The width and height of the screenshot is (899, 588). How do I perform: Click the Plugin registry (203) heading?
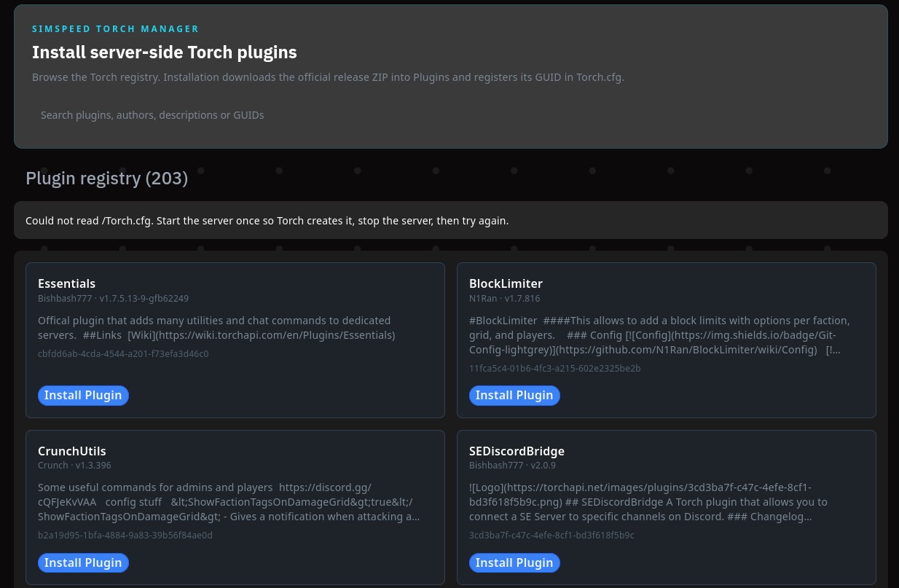pyautogui.click(x=106, y=179)
